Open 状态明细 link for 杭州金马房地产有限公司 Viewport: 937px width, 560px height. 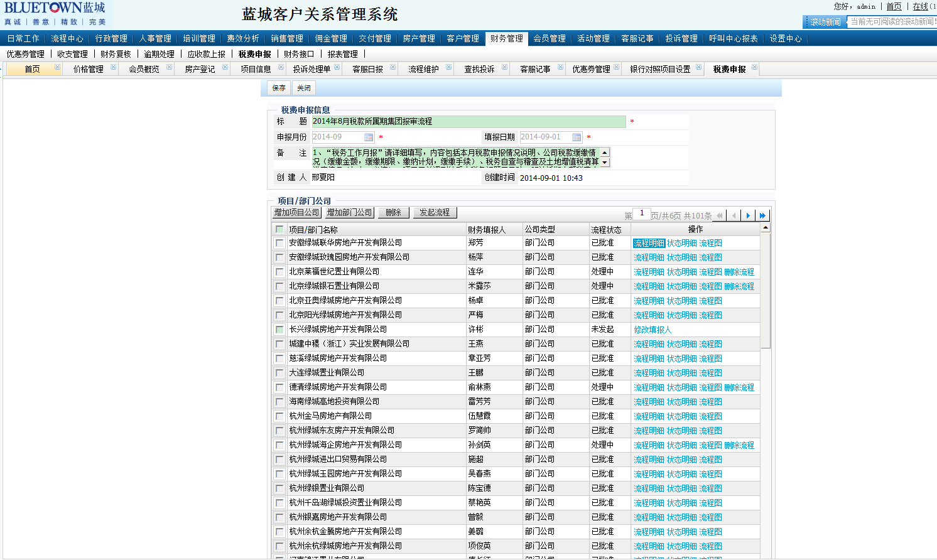click(682, 416)
